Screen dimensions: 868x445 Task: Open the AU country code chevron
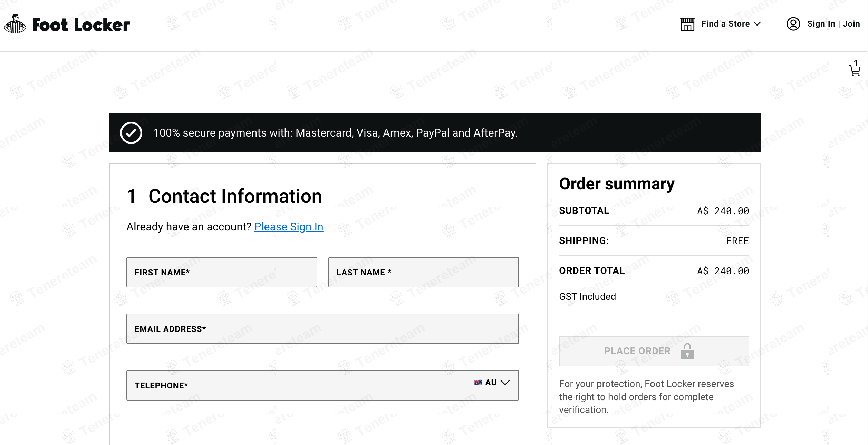[505, 383]
